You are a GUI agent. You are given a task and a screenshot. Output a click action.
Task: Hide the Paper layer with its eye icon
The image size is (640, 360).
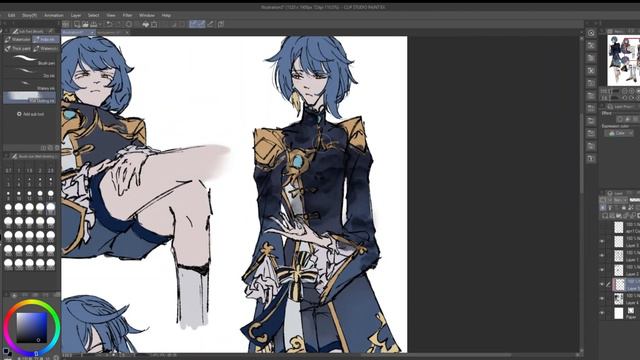[x=602, y=313]
